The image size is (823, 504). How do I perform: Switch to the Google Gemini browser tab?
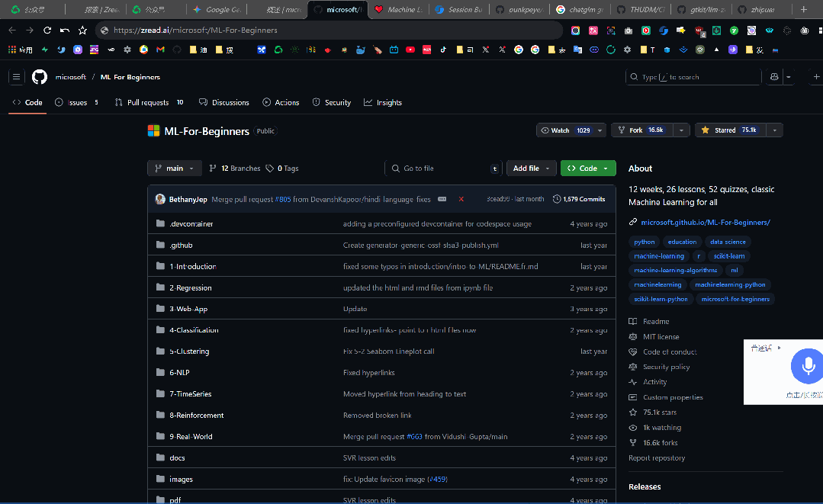(217, 9)
